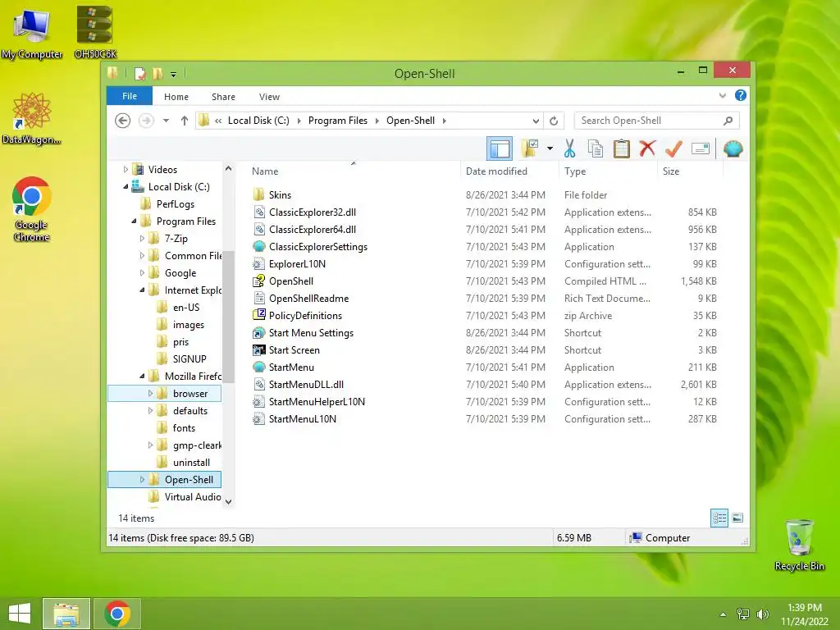This screenshot has height=630, width=840.
Task: Select the OpenShell help file
Action: 291,281
